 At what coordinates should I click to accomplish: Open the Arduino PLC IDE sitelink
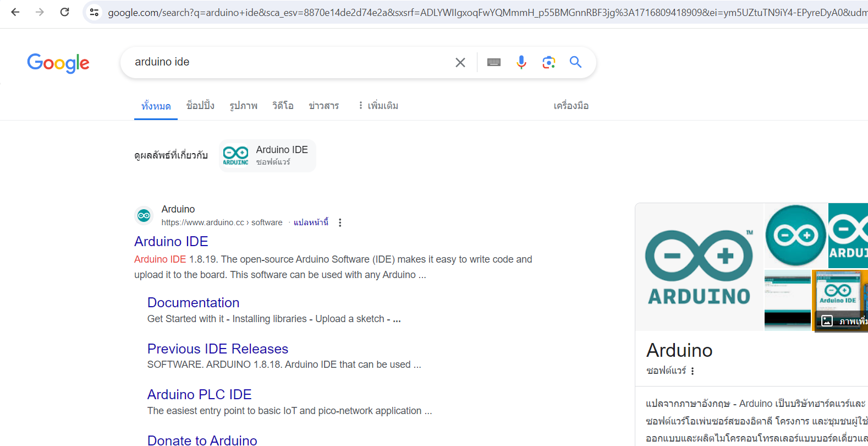pos(199,395)
